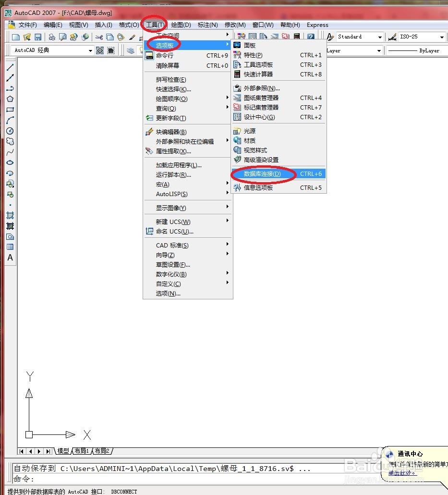The width and height of the screenshot is (448, 495).
Task: Click the Copy icon in toolbar
Action: coord(110,37)
